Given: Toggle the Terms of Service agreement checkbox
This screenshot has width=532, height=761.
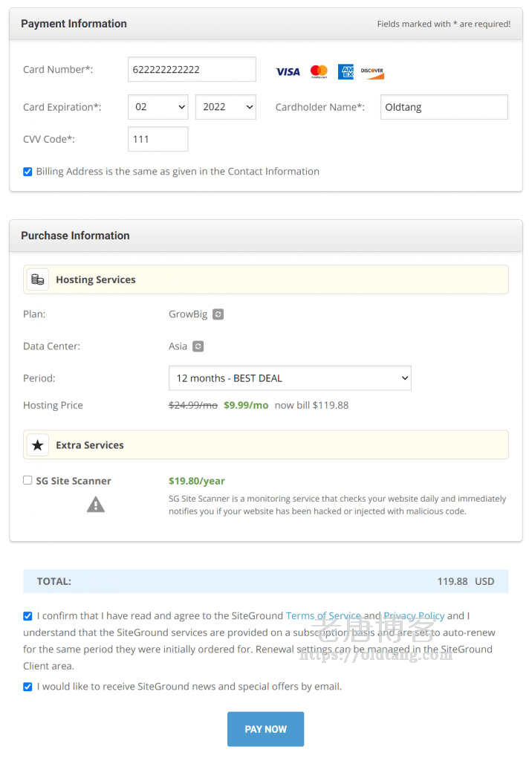Looking at the screenshot, I should click(x=28, y=616).
